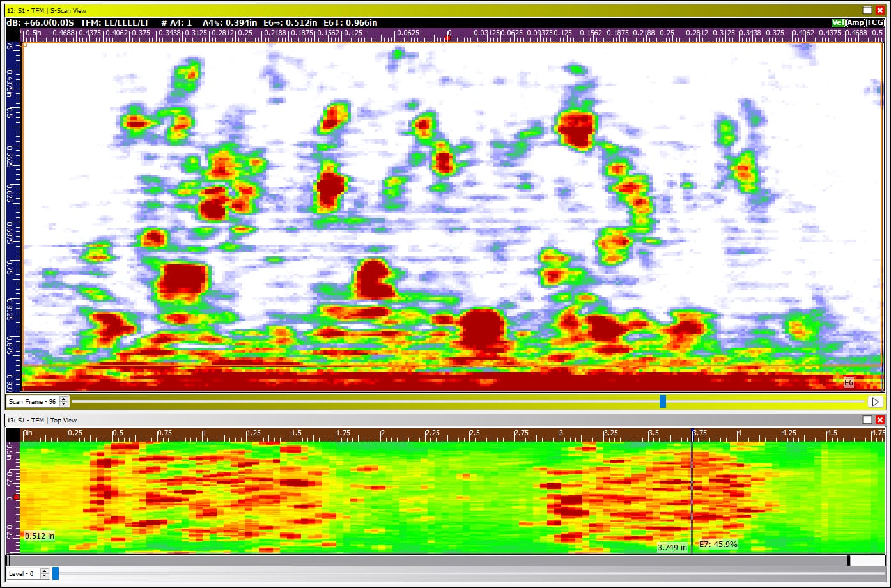Decrease Level with the stepper down arrow
Image resolution: width=891 pixels, height=588 pixels.
tap(44, 576)
